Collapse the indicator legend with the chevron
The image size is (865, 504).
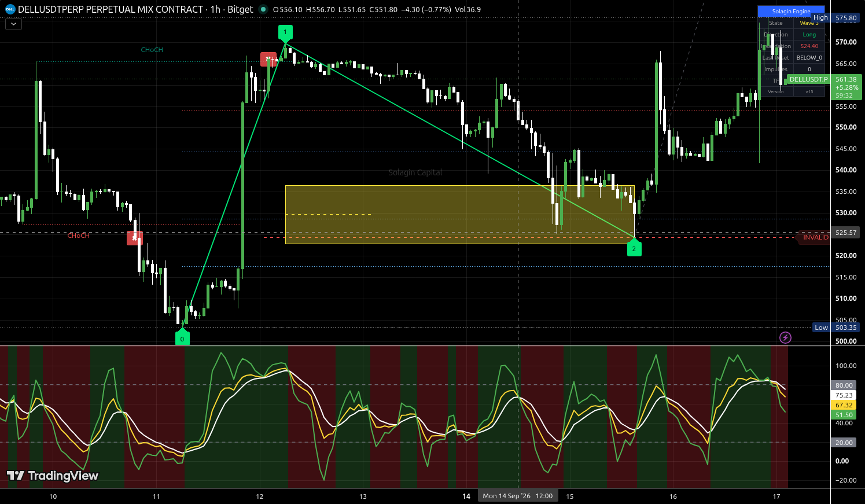13,24
